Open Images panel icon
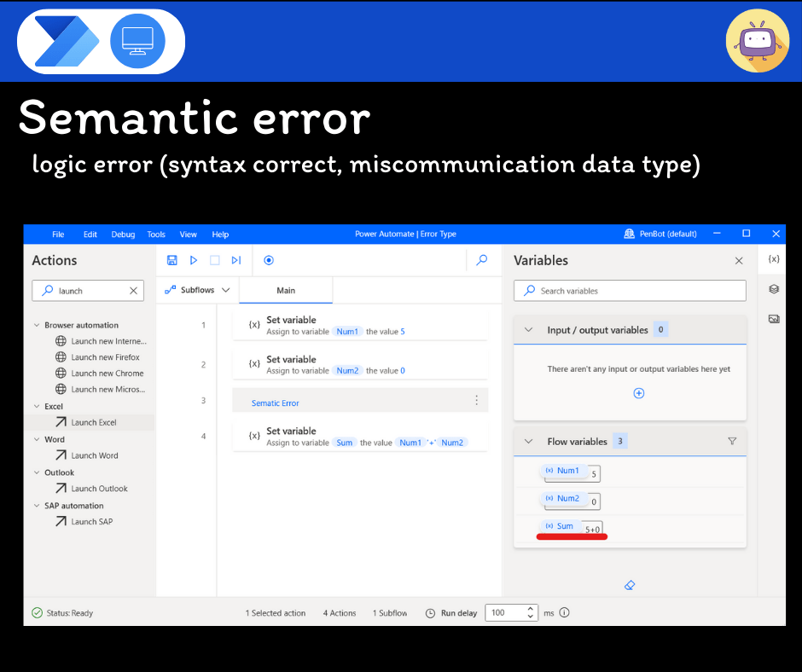Image resolution: width=802 pixels, height=672 pixels. pyautogui.click(x=774, y=319)
